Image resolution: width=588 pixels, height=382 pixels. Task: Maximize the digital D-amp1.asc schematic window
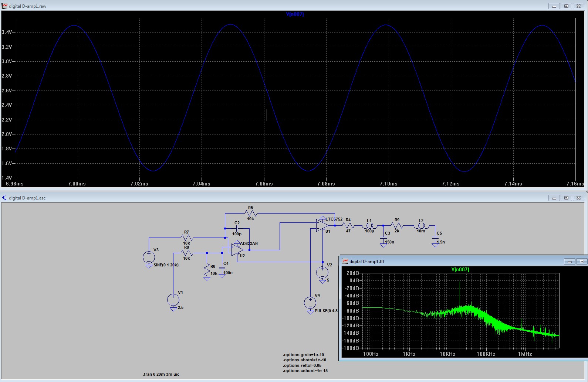point(566,198)
